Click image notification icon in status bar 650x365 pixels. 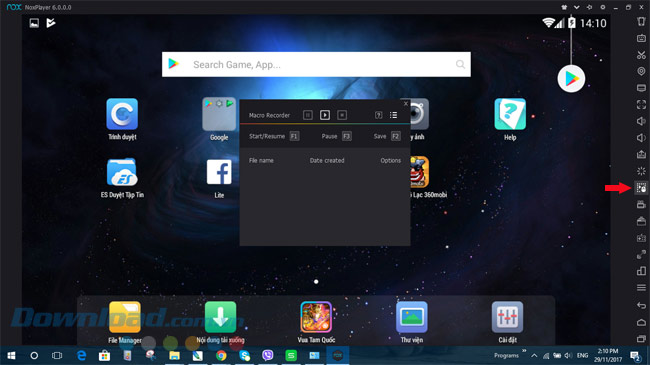pos(34,23)
